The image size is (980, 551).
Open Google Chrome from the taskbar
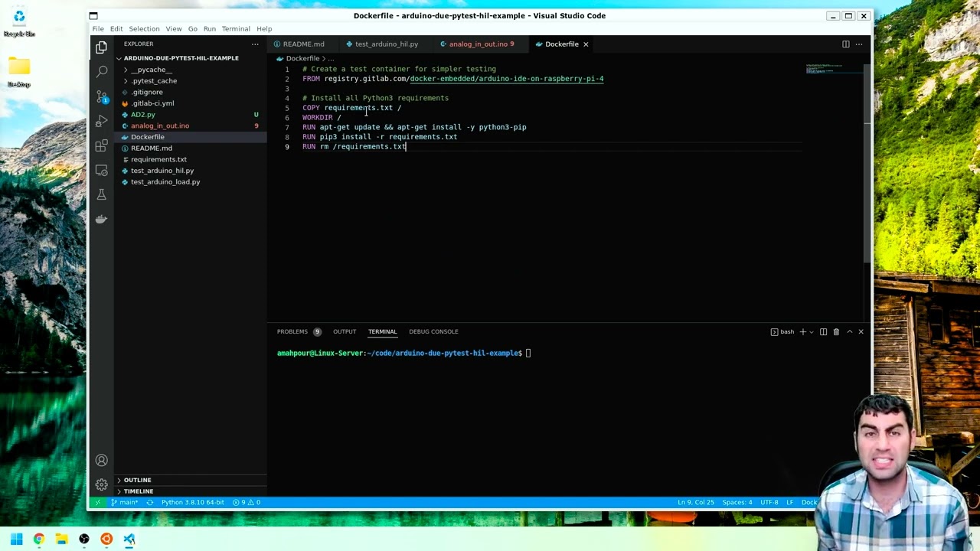(x=39, y=539)
